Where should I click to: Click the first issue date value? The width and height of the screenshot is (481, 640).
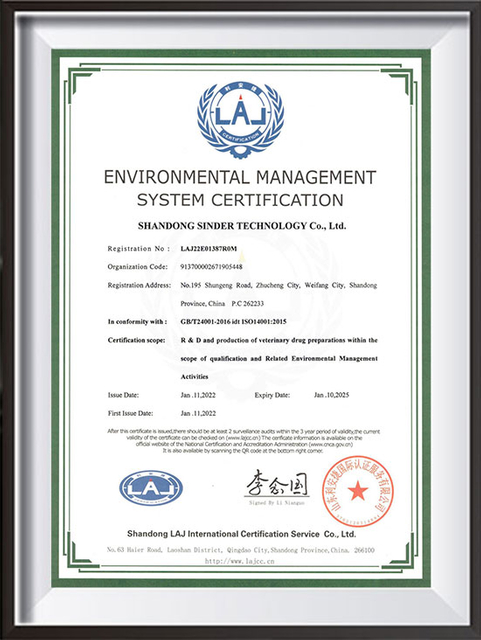pyautogui.click(x=198, y=413)
